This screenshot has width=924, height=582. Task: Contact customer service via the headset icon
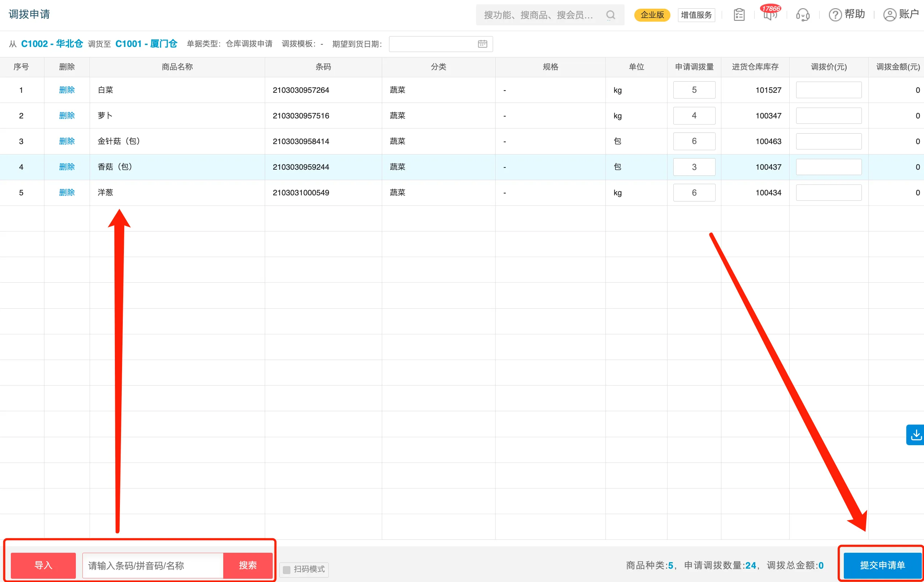click(x=802, y=14)
